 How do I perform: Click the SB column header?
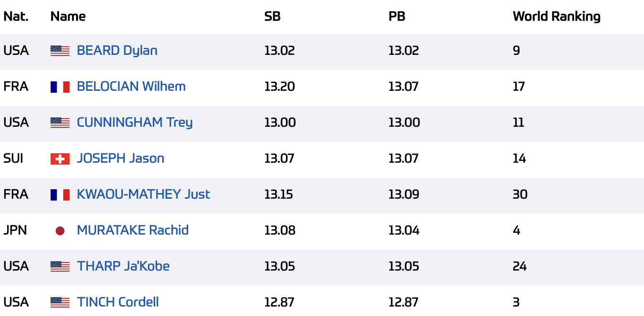tap(272, 17)
